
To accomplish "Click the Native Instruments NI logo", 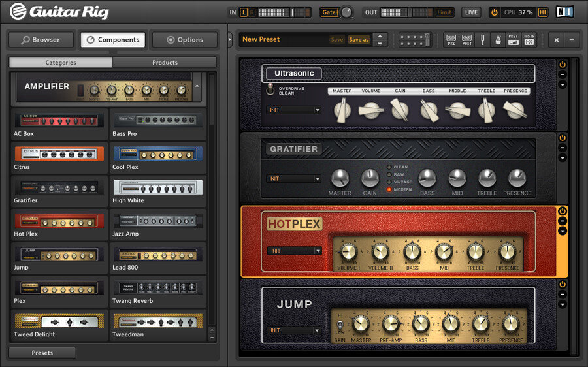I will (x=564, y=12).
